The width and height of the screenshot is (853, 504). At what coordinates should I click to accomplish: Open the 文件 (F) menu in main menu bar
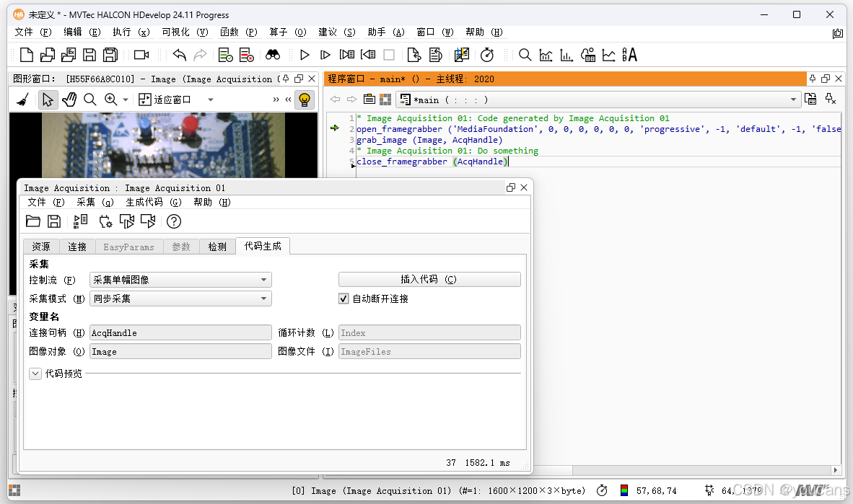click(x=32, y=32)
